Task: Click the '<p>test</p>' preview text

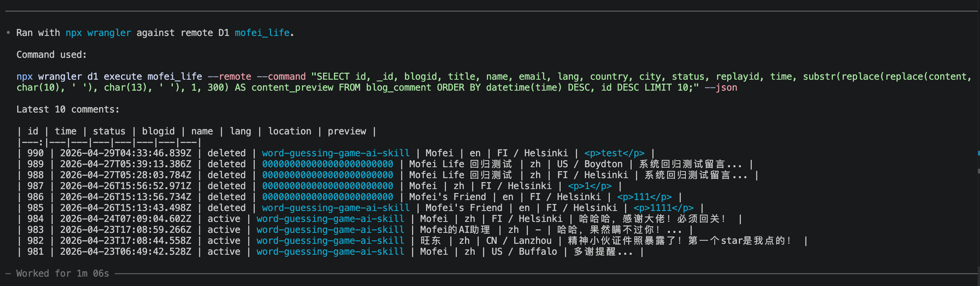Action: (614, 153)
